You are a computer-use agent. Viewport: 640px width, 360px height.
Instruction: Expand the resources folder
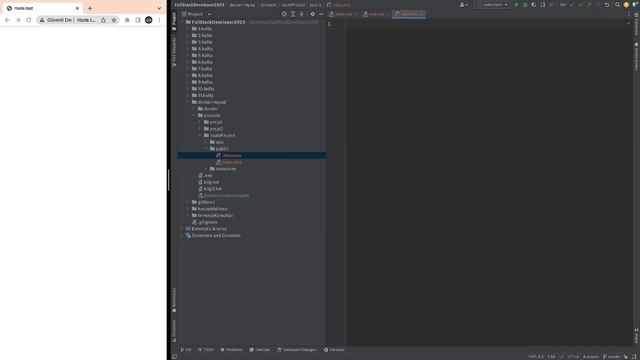(x=206, y=169)
